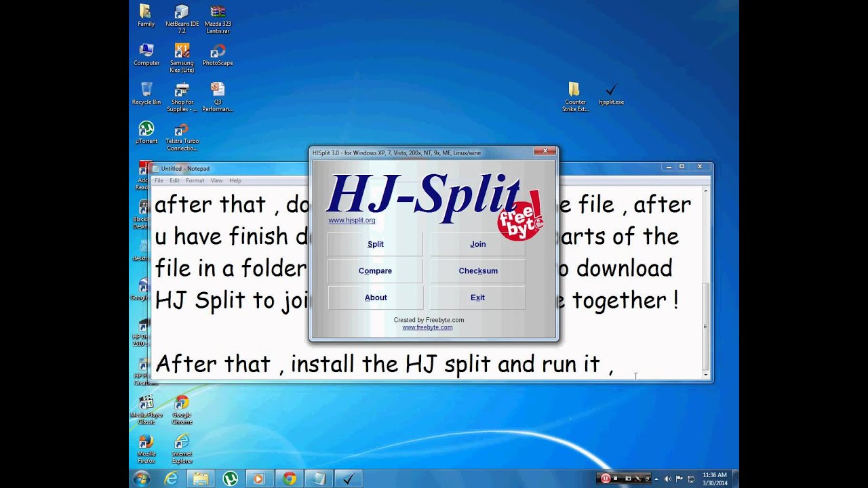Click the red recorder pause button in tray
This screenshot has width=868, height=488.
[x=605, y=479]
